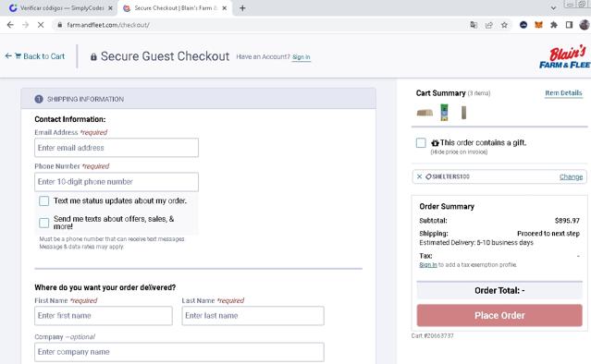Focus the 10-digit phone number field

[117, 182]
